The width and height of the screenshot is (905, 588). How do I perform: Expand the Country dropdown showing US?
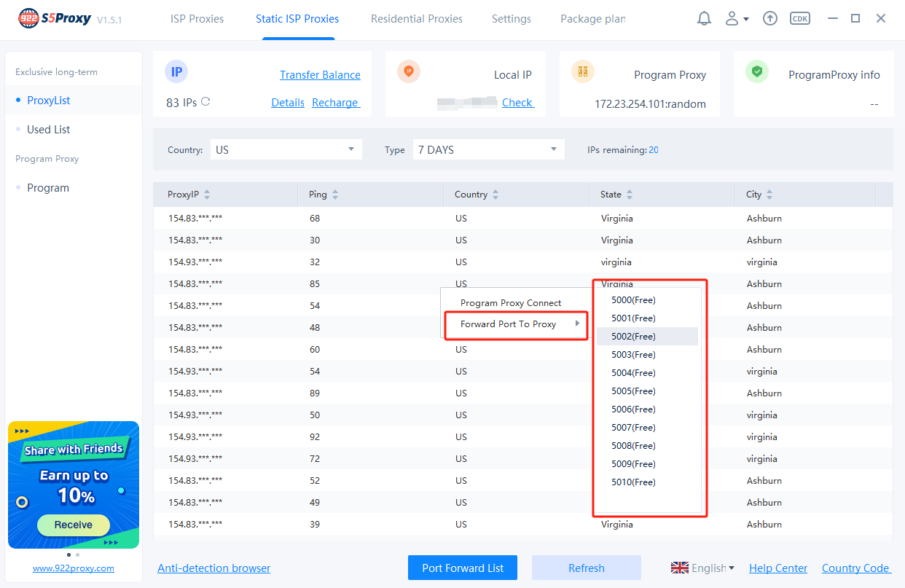(286, 149)
